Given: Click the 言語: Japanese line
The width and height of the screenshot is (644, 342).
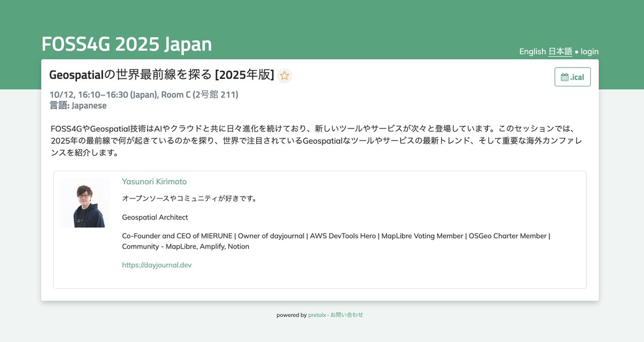Looking at the screenshot, I should [78, 106].
